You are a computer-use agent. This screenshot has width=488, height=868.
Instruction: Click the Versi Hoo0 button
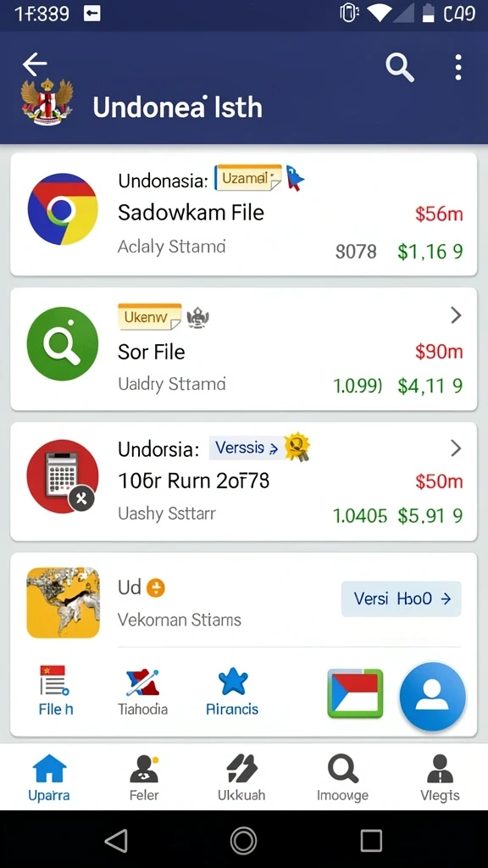click(401, 599)
